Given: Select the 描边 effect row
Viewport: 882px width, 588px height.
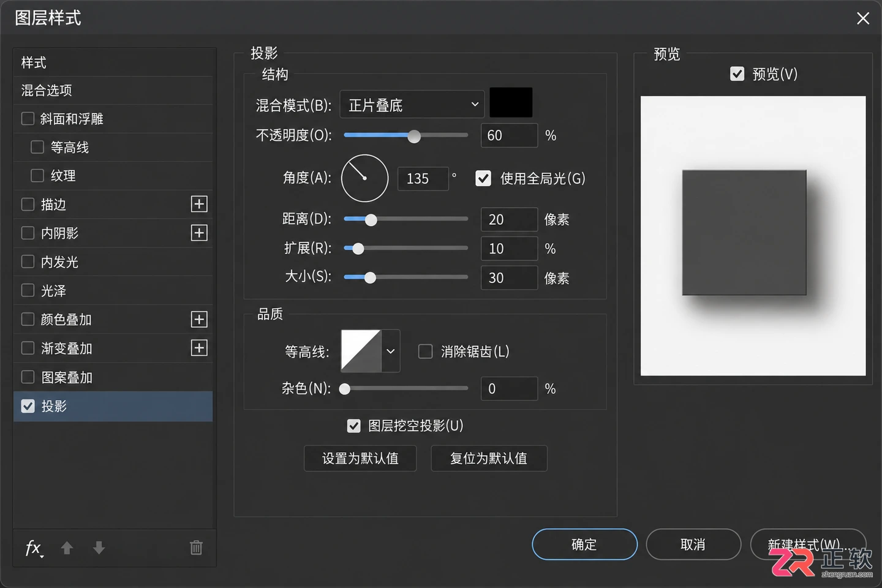Looking at the screenshot, I should (x=113, y=204).
